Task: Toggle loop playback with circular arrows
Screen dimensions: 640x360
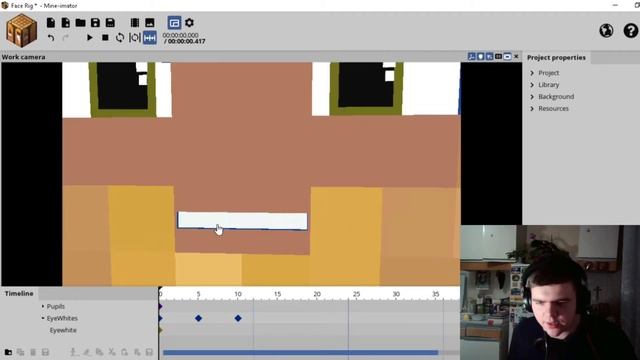Action: coord(120,38)
